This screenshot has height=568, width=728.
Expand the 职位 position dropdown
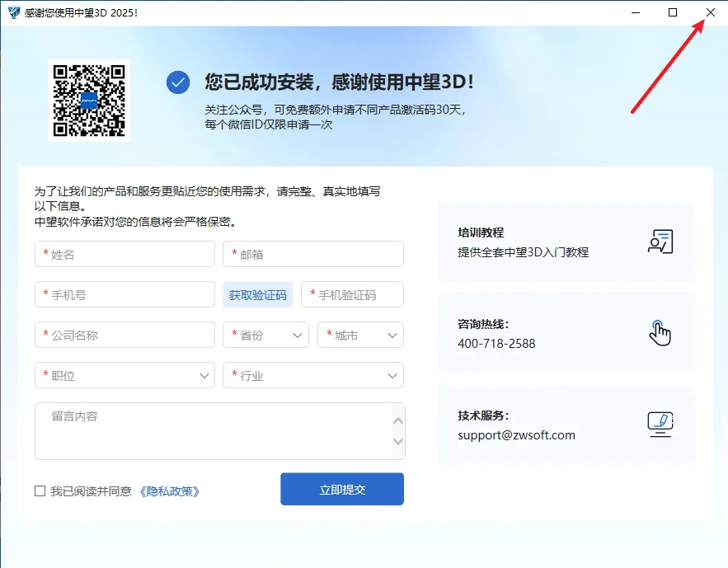coord(124,375)
